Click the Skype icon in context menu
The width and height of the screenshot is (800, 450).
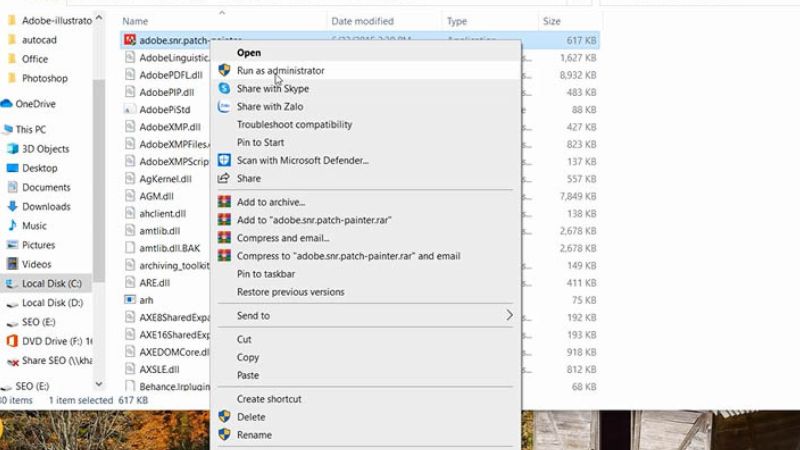(224, 88)
